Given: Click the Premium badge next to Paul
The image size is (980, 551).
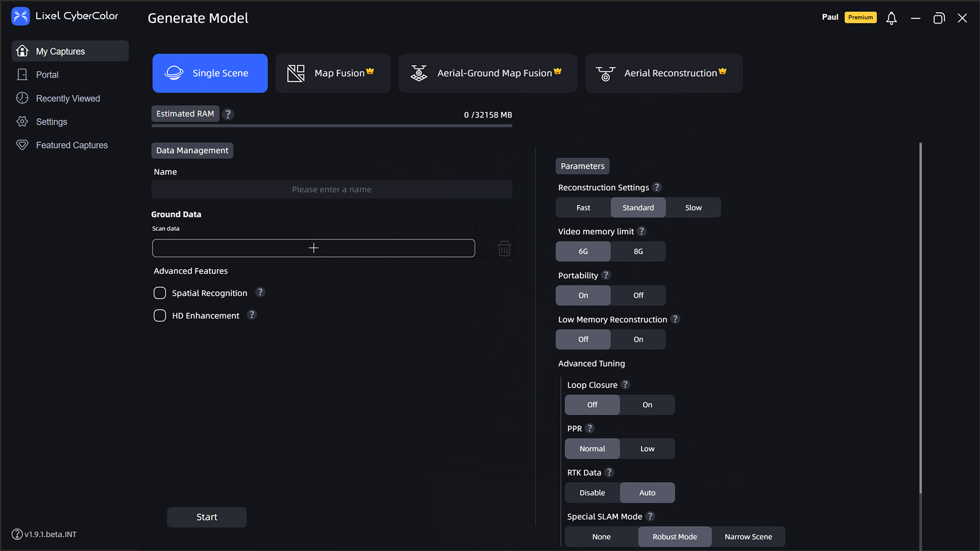Looking at the screenshot, I should (x=860, y=17).
